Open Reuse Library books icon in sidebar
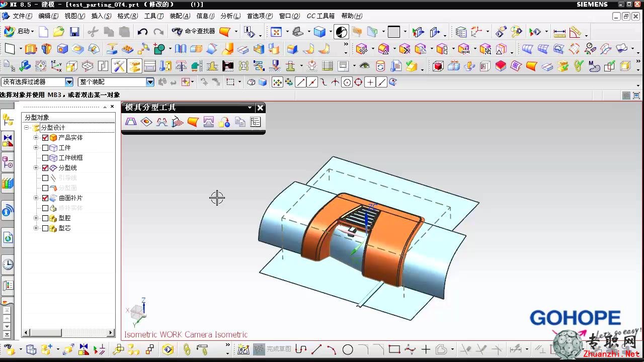This screenshot has height=362, width=644. coord(8,183)
